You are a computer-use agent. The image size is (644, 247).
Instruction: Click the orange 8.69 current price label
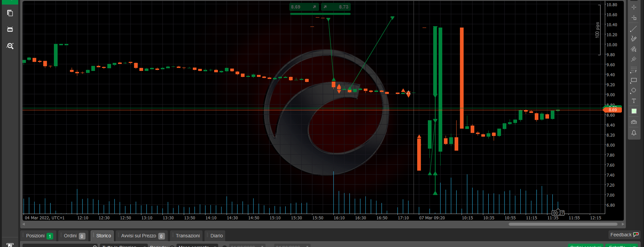(612, 110)
